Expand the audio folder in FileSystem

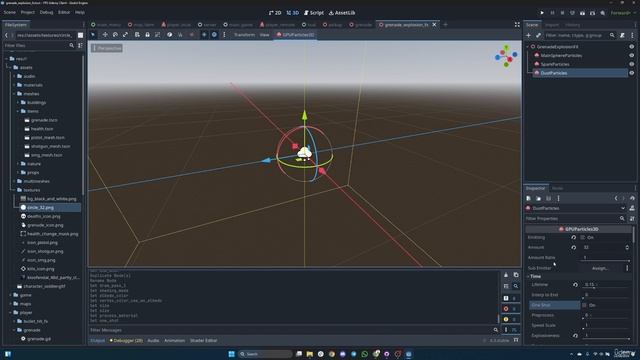coord(14,76)
